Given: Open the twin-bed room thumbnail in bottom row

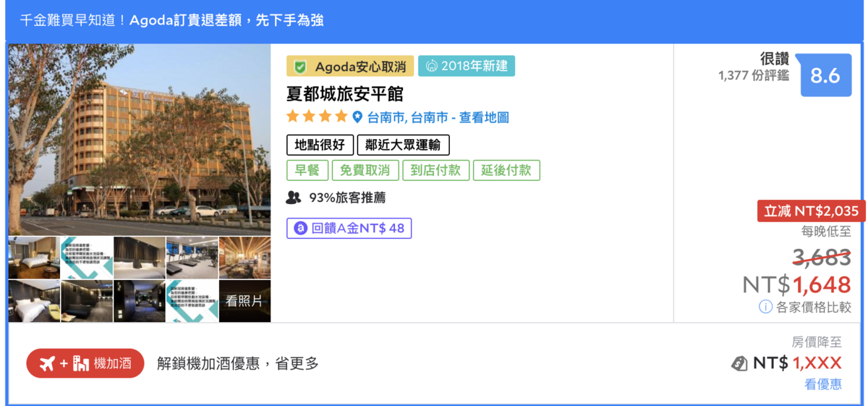Looking at the screenshot, I should [34, 301].
